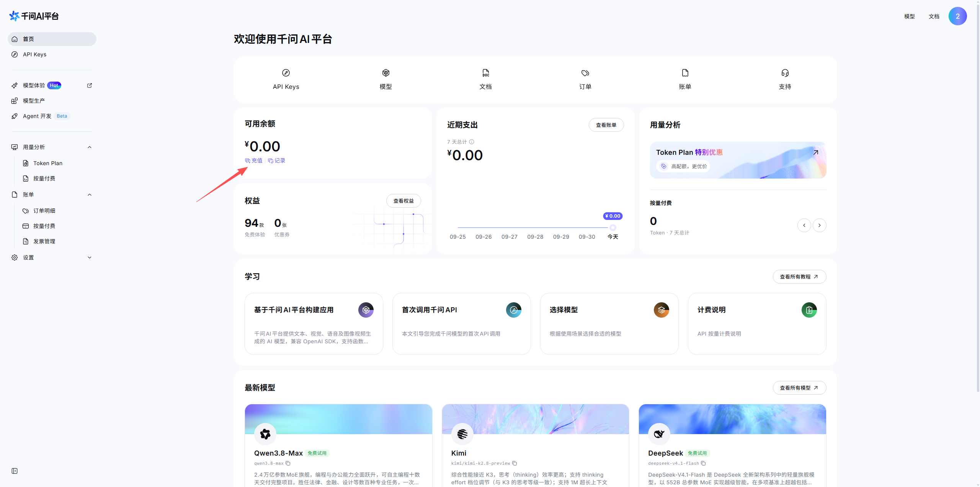
Task: Click the 模型 shortcut icon
Action: [386, 73]
